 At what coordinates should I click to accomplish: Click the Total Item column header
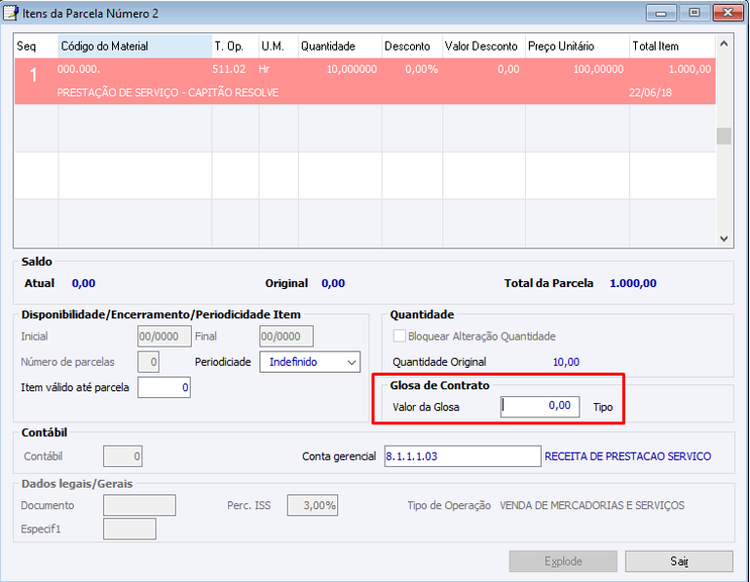(672, 46)
